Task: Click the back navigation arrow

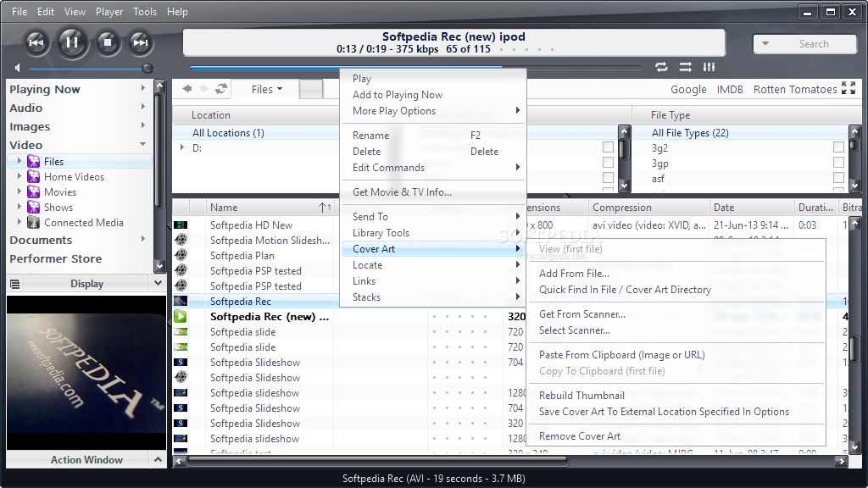Action: click(x=187, y=88)
